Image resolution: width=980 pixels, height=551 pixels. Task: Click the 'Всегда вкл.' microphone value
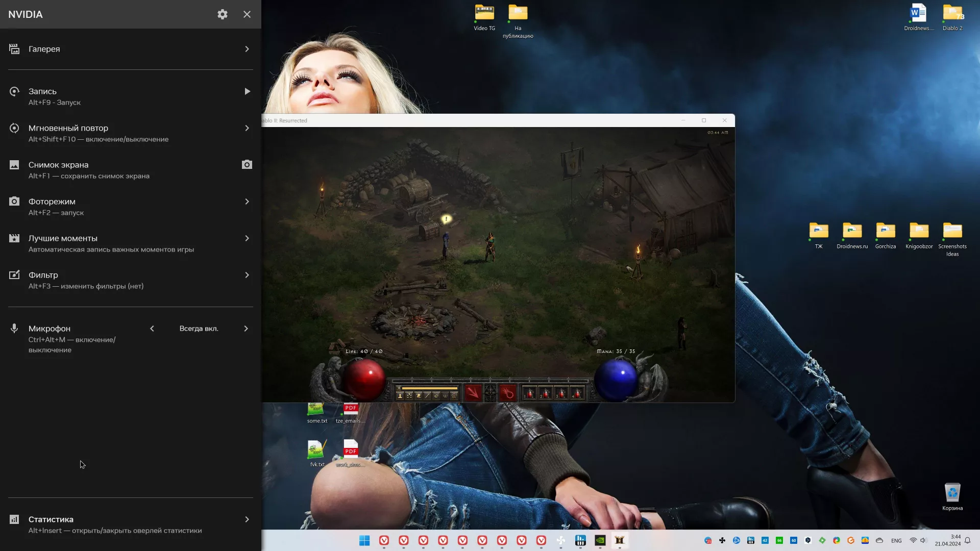click(199, 329)
